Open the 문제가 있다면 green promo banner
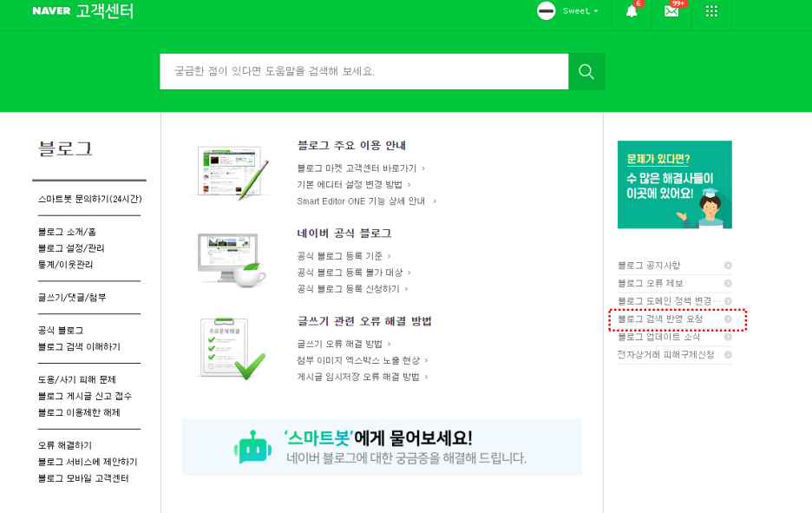The image size is (812, 513). click(x=674, y=185)
